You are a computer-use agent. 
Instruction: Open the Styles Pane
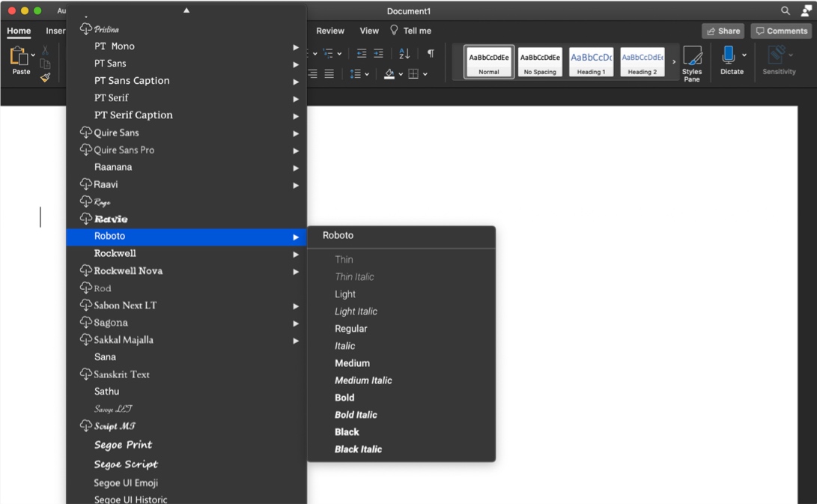(692, 63)
